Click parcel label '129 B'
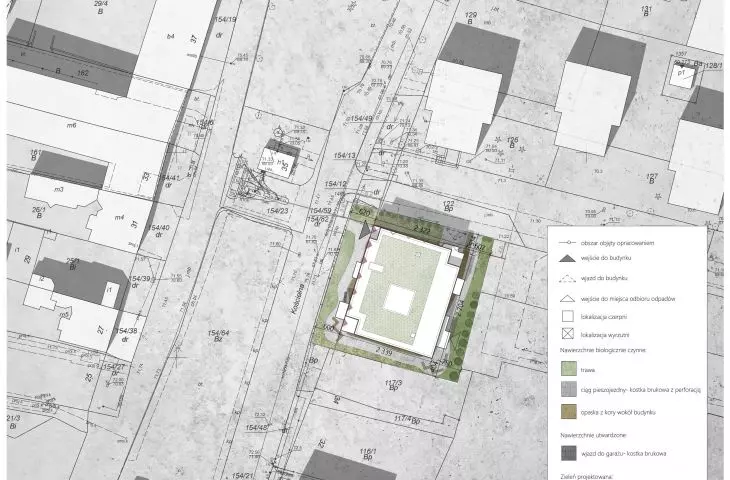The height and width of the screenshot is (480, 730). [x=470, y=18]
